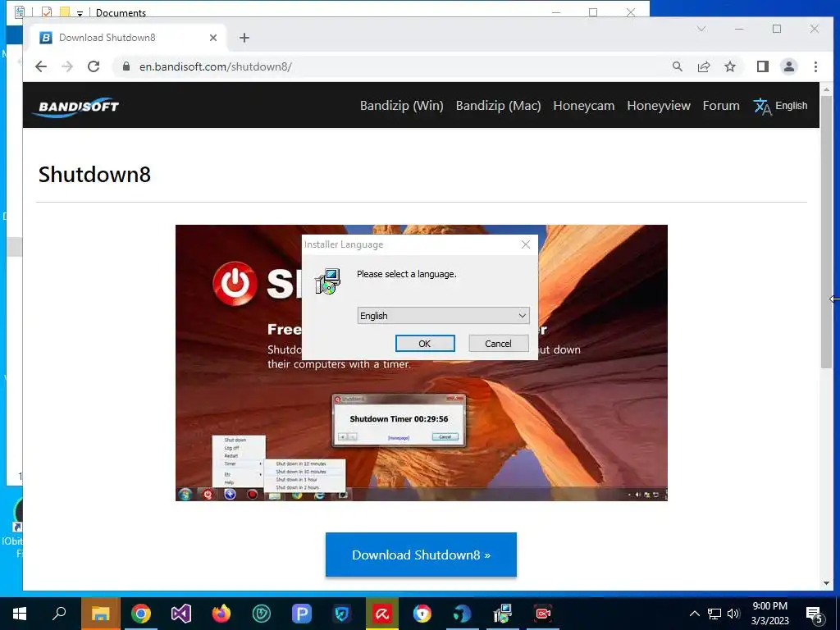Screen dimensions: 840x630
Task: Launch Firefox from the taskbar
Action: coord(221,614)
